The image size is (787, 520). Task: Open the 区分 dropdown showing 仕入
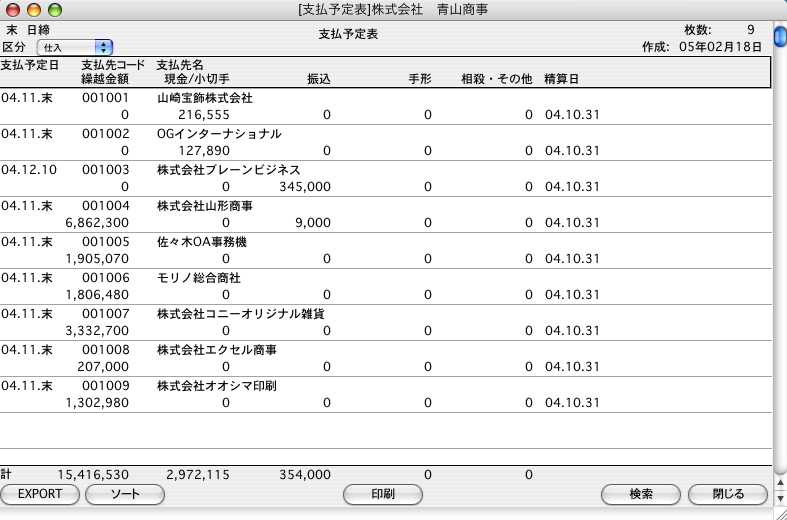(75, 47)
